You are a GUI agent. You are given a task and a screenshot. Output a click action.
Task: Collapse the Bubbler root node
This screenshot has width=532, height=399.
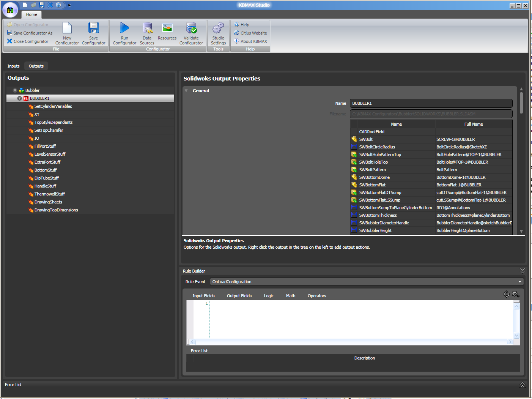pos(15,90)
